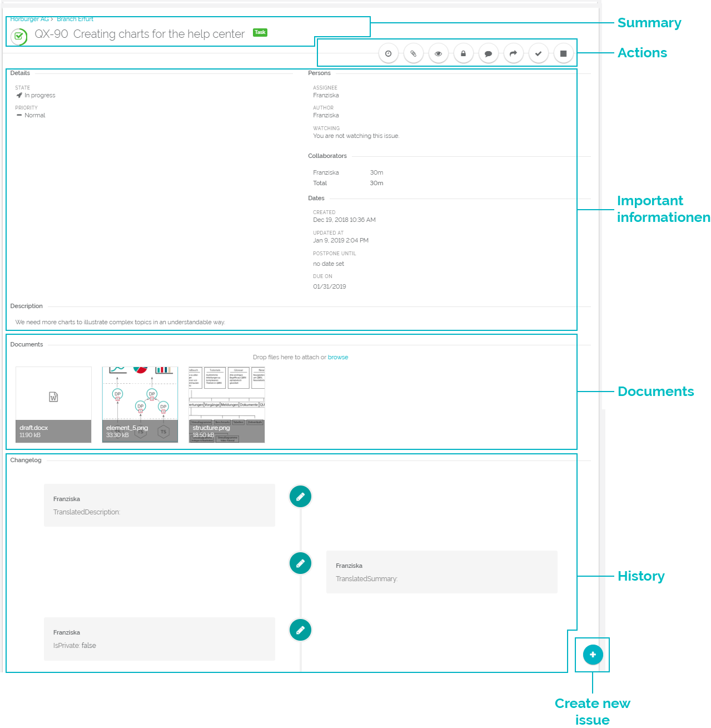Click the green Task type badge
This screenshot has width=711, height=728.
pos(260,32)
